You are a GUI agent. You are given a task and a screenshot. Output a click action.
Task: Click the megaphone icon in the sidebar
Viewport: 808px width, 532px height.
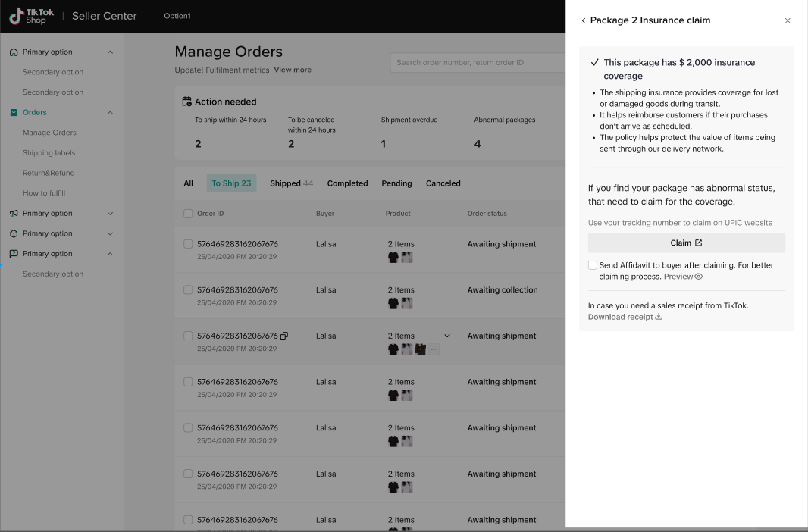click(x=14, y=214)
